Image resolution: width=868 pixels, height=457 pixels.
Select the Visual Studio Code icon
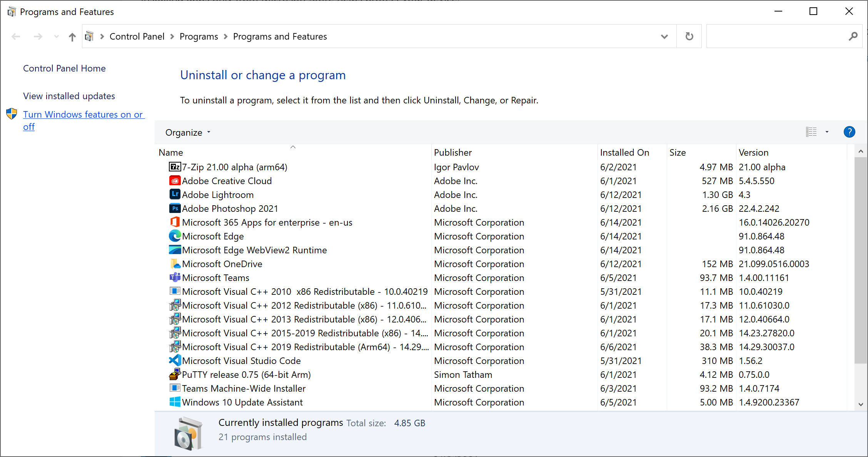[175, 361]
